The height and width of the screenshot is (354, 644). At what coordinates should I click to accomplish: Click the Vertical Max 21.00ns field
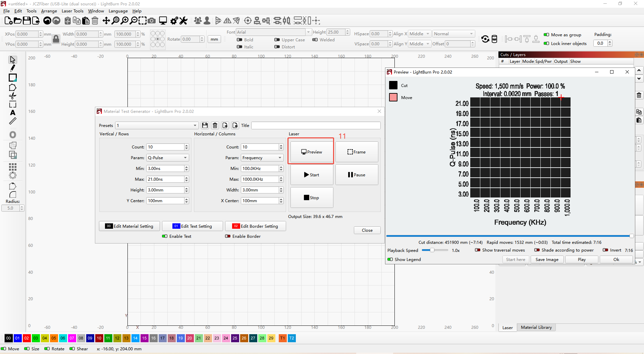click(166, 179)
